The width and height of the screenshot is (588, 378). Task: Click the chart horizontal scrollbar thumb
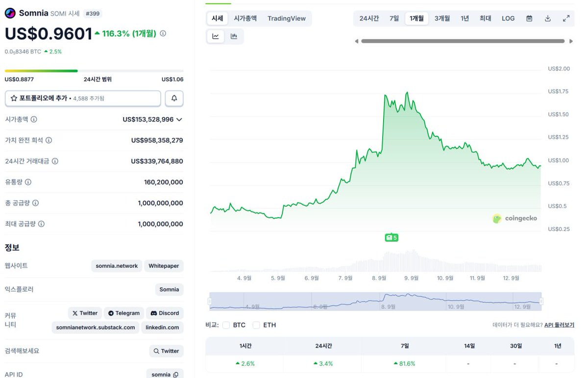463,42
